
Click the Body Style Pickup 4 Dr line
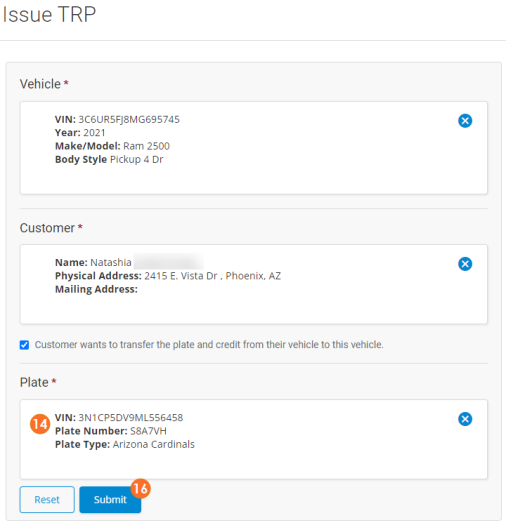[109, 159]
